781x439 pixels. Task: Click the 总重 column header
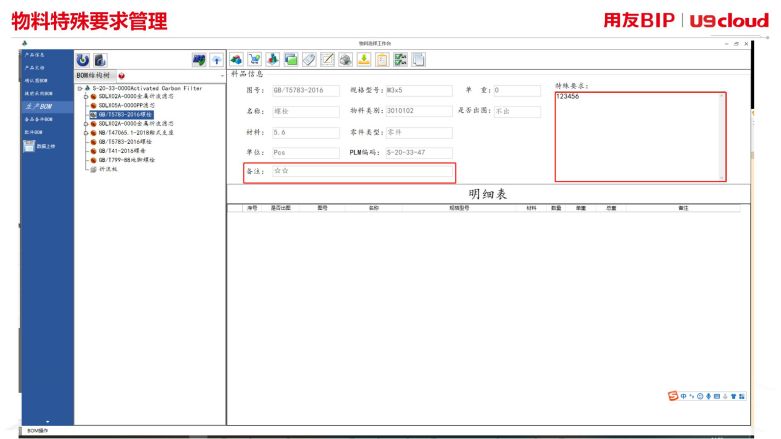[x=611, y=208]
